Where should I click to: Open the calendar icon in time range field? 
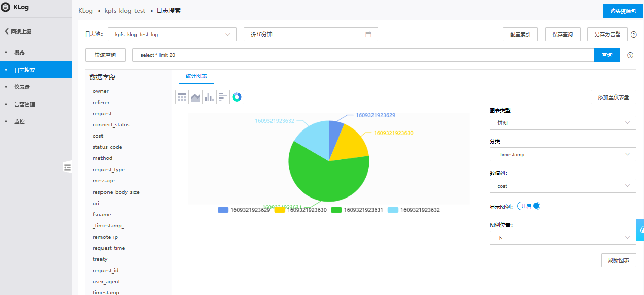coord(368,35)
